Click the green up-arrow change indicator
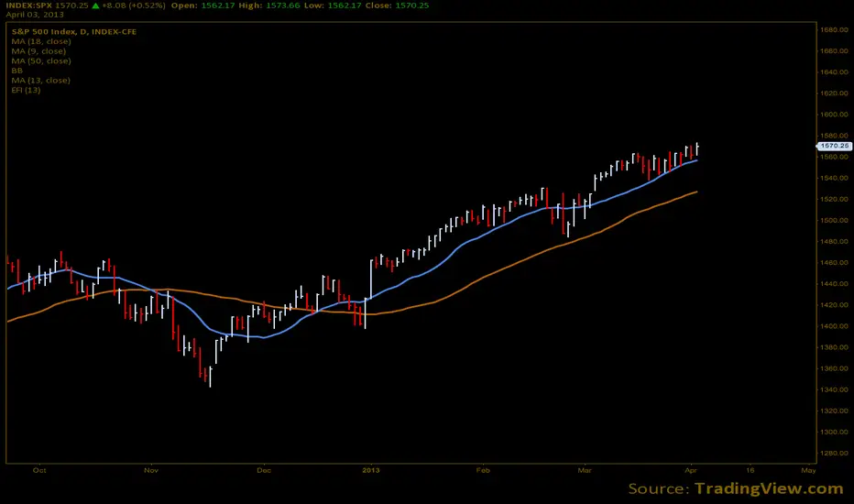 pos(95,5)
